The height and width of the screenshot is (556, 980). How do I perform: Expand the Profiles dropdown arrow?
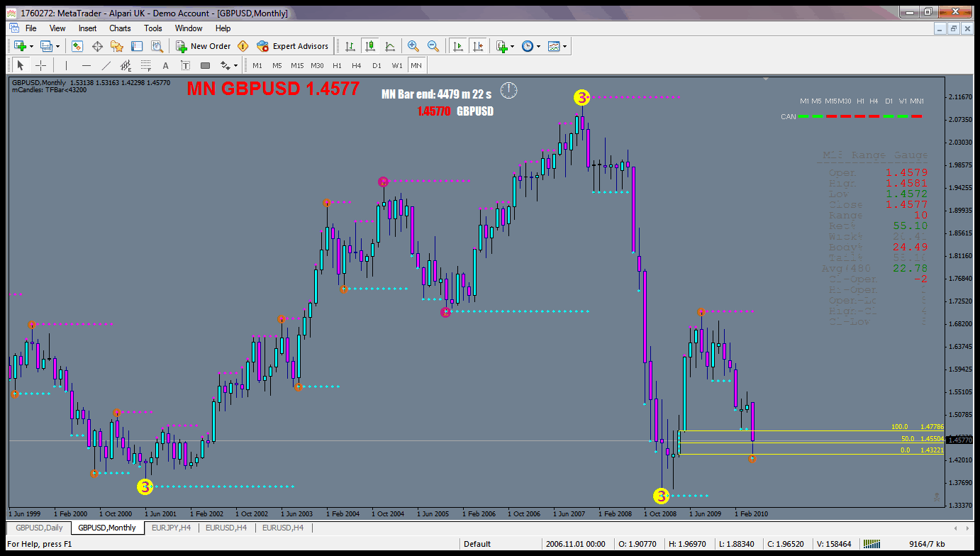[58, 47]
